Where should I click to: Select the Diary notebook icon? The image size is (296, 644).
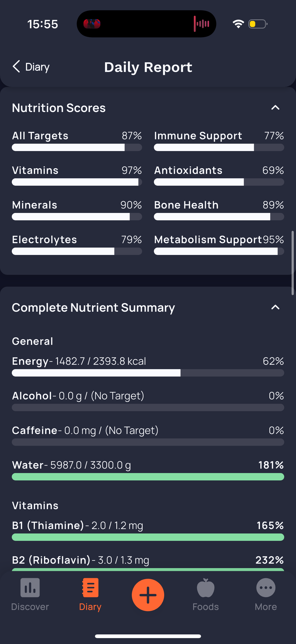coord(90,587)
